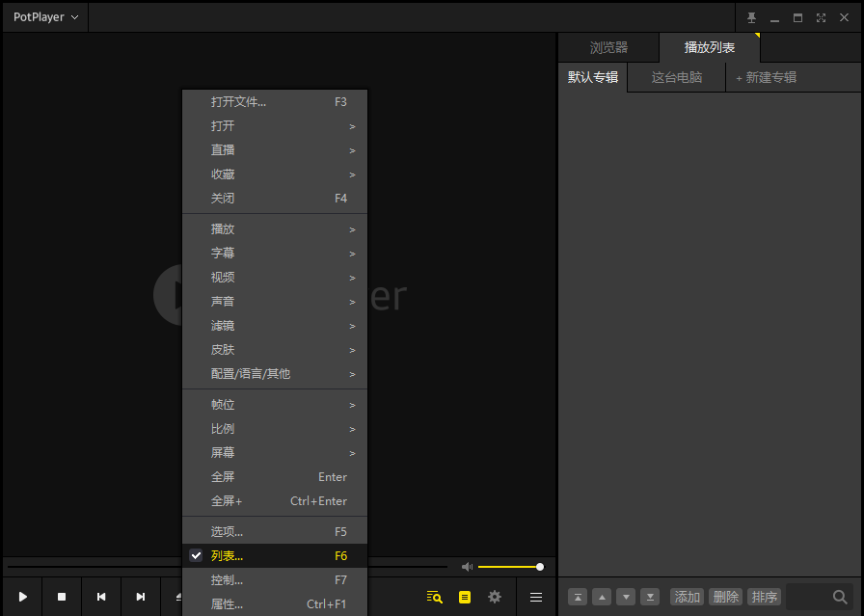Viewport: 864px width, 616px height.
Task: Open the playlist search icon in control bar
Action: 434,597
